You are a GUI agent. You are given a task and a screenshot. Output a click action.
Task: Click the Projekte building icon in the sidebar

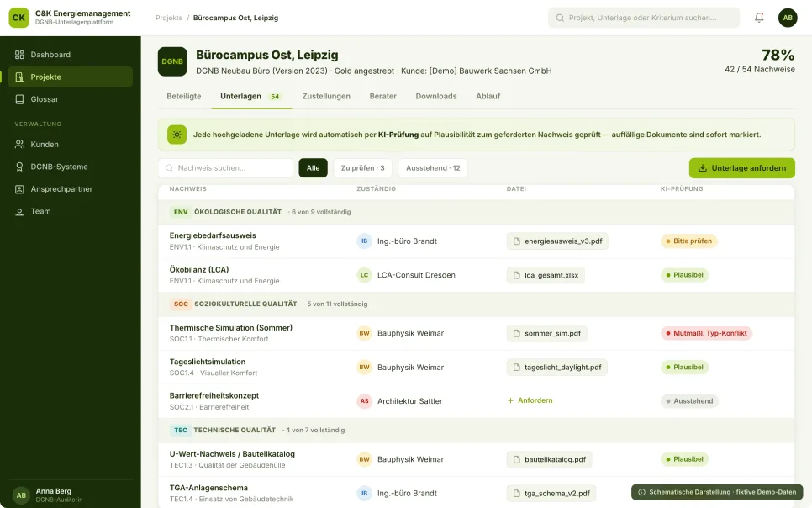(19, 77)
